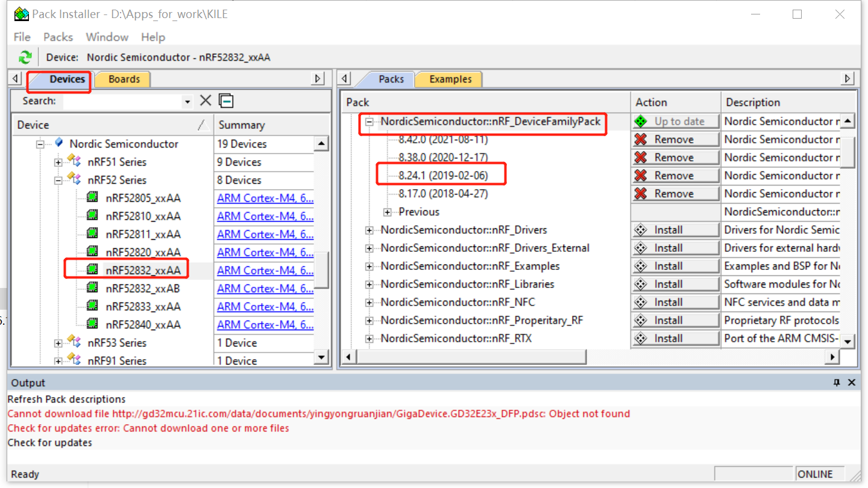
Task: Collapse the nRF_DeviceFamilyPack node
Action: click(370, 122)
